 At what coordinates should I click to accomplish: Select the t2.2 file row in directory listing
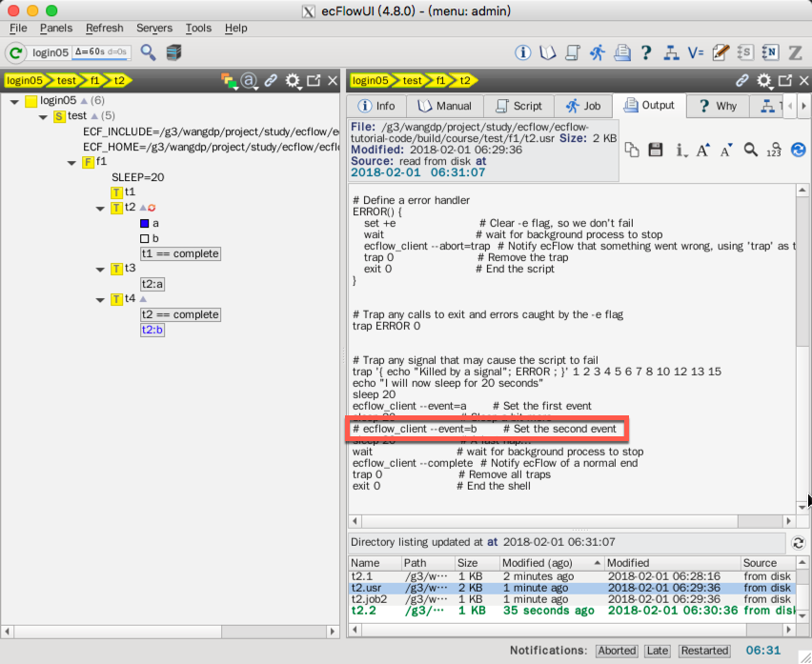(x=572, y=612)
